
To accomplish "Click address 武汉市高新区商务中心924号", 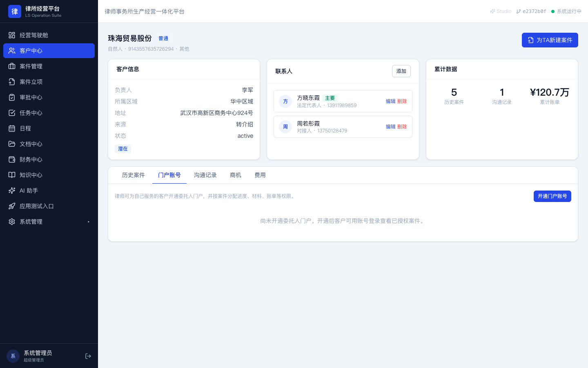I will (x=217, y=113).
